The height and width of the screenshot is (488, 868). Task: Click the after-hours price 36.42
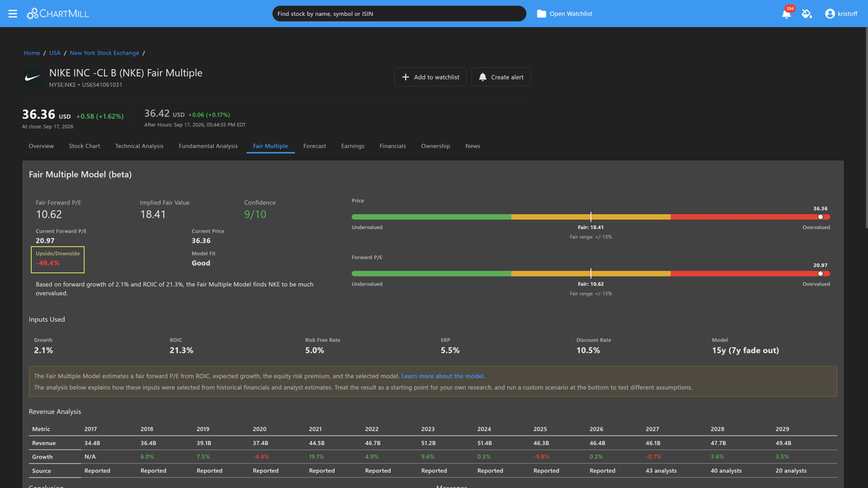(156, 114)
